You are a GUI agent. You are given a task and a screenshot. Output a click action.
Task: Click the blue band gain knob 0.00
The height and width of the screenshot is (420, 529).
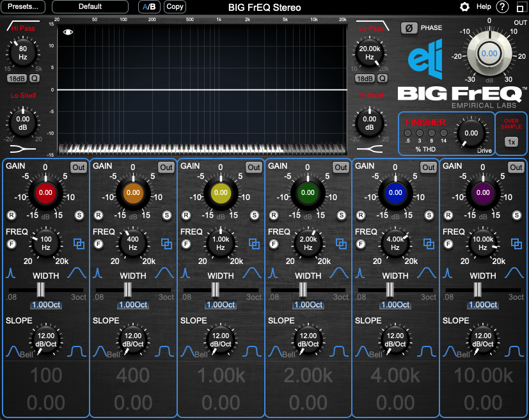395,193
